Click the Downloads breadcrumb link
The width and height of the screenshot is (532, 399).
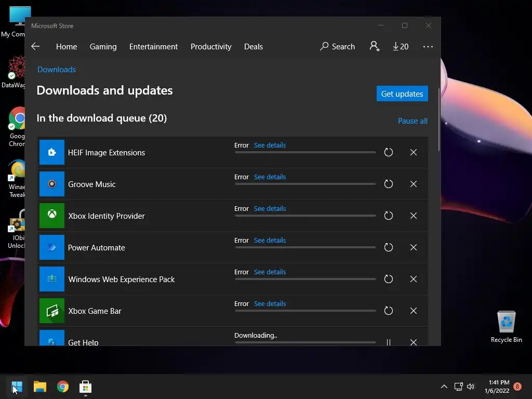point(57,70)
